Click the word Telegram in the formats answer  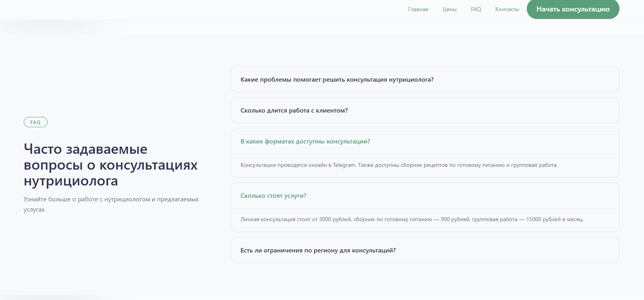tap(344, 165)
